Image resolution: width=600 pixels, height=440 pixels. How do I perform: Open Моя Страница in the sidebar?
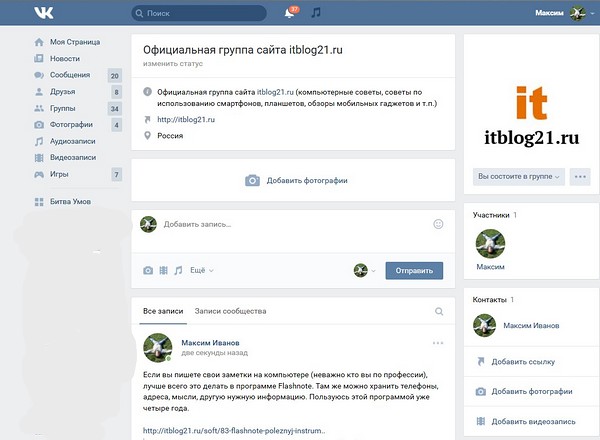coord(75,42)
